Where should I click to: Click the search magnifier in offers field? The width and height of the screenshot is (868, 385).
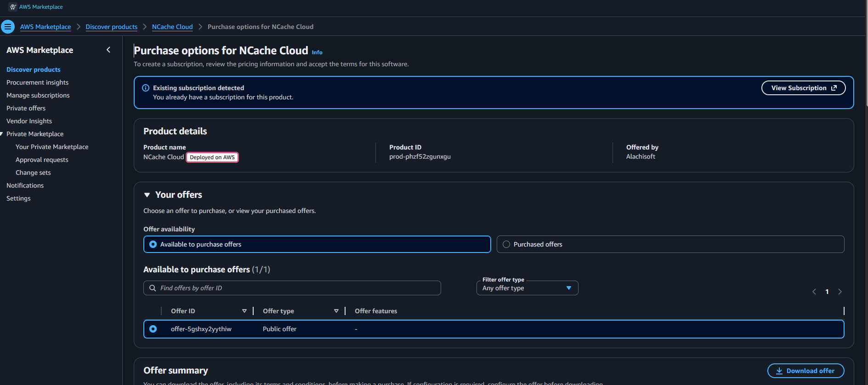tap(153, 288)
